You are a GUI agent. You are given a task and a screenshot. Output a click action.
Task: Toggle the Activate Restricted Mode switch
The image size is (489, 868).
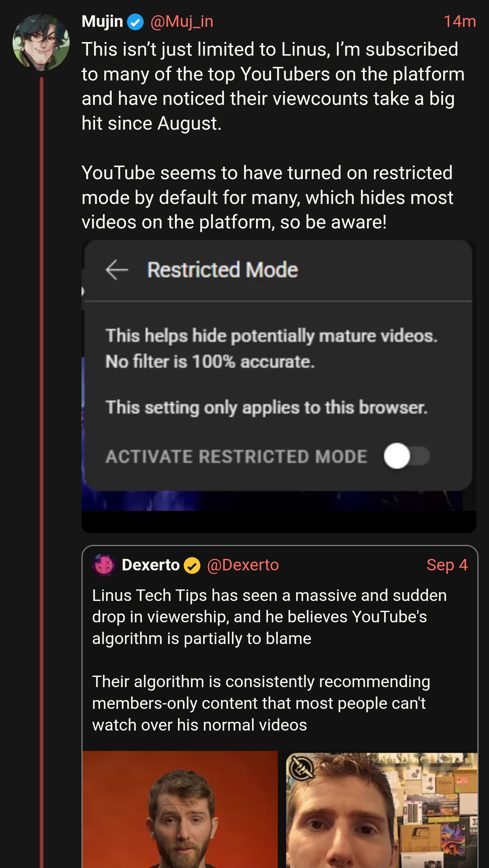[x=406, y=456]
